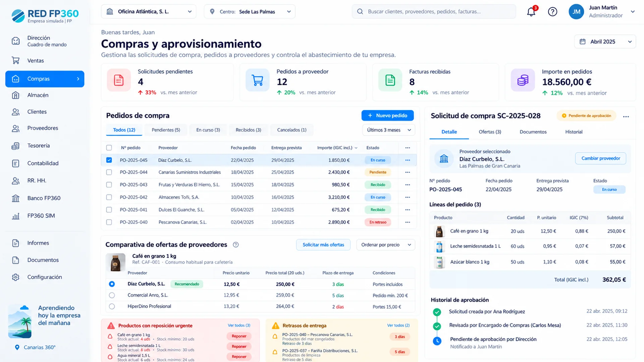Open the Ventas shopping cart icon

tap(16, 61)
